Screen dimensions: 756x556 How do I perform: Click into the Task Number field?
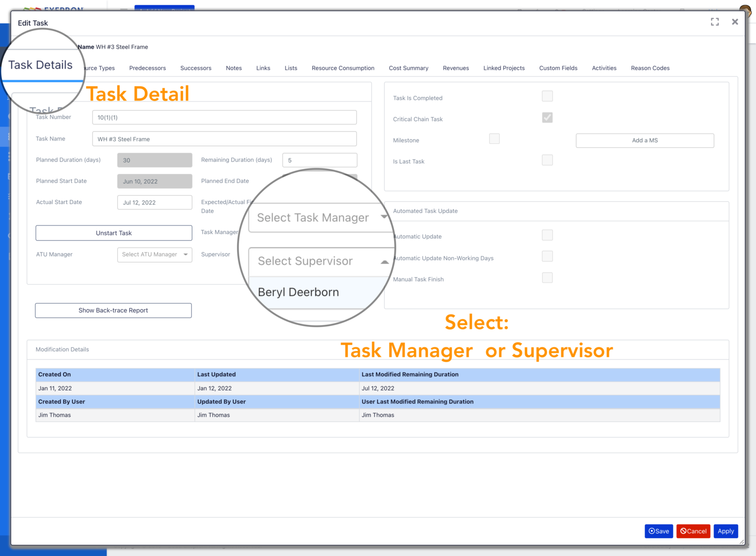224,117
